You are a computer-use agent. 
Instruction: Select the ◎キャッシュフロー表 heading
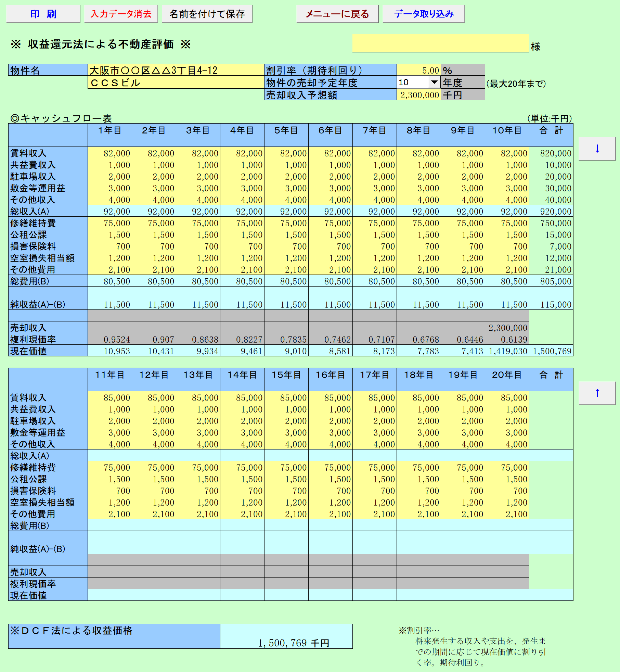point(61,118)
